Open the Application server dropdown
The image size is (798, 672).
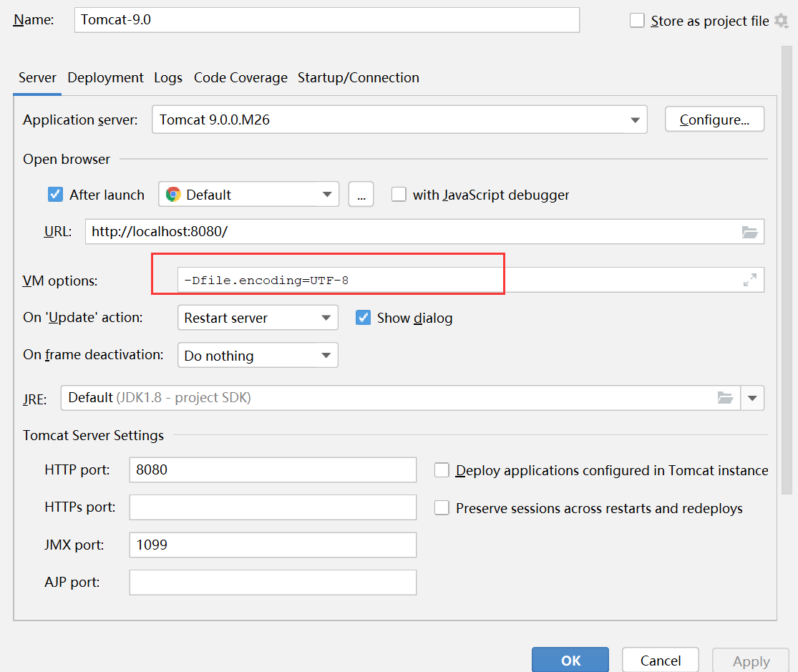click(399, 120)
